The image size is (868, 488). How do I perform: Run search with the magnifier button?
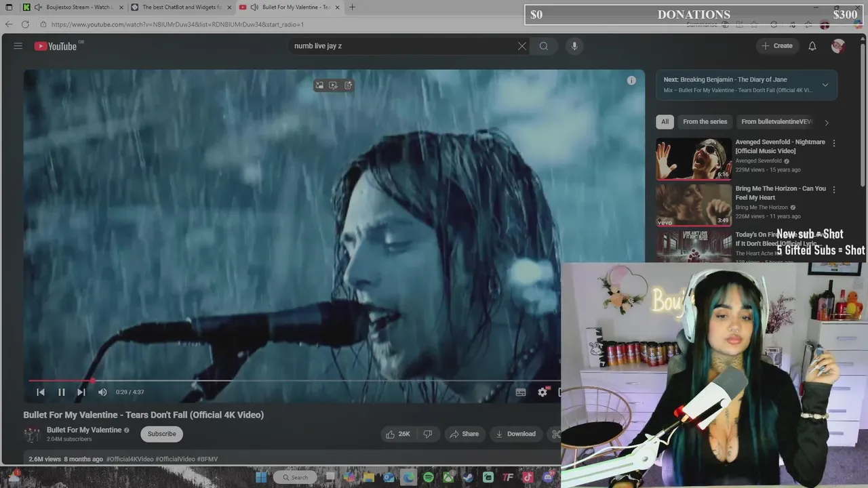click(x=544, y=46)
